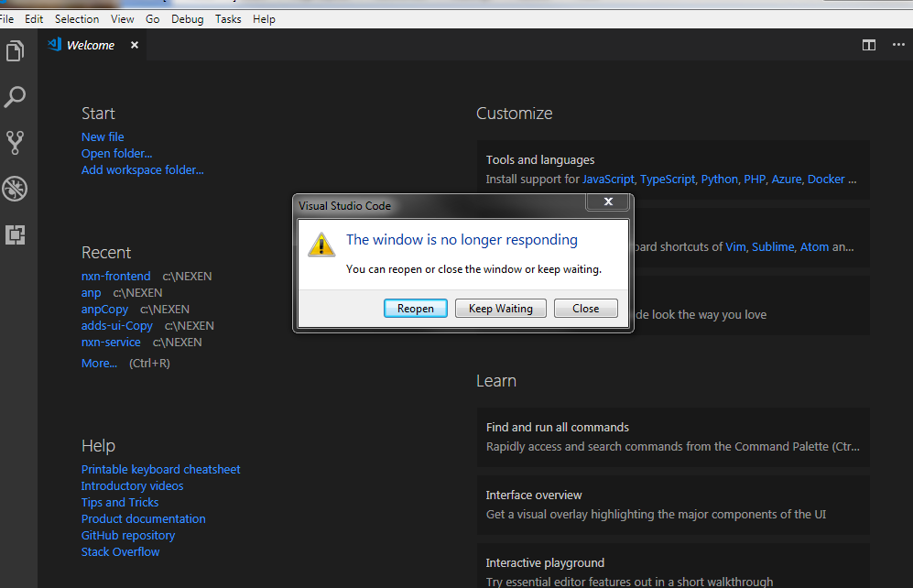Open the Go menu
Image resolution: width=913 pixels, height=588 pixels.
tap(153, 18)
